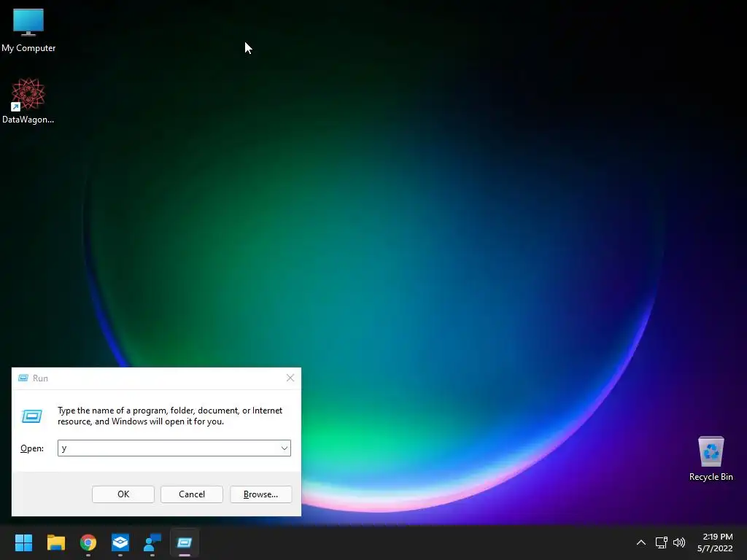Screen dimensions: 747x560
Task: Close the Run dialog window
Action: (290, 378)
